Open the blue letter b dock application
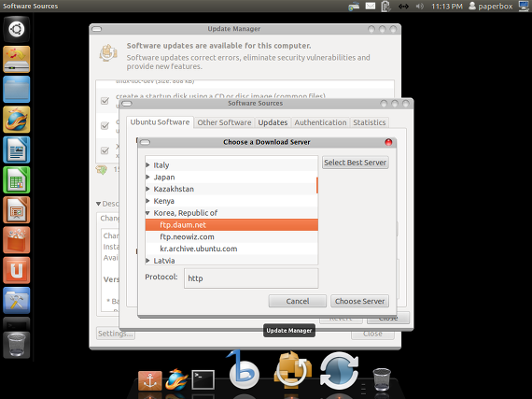Viewport: 532px width, 399px height. 244,370
